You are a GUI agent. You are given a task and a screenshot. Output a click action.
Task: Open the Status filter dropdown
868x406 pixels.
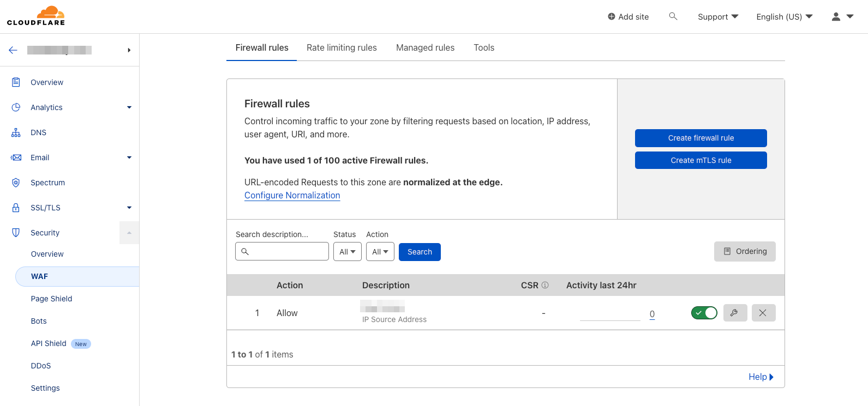pos(348,252)
